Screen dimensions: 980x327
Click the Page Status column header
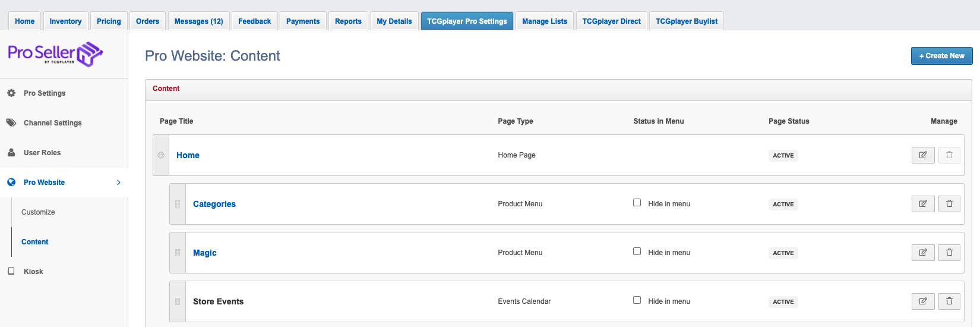(789, 121)
